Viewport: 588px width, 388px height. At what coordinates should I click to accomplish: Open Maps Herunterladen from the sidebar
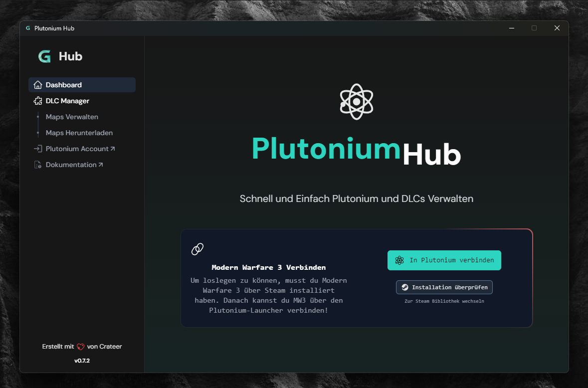pyautogui.click(x=79, y=133)
